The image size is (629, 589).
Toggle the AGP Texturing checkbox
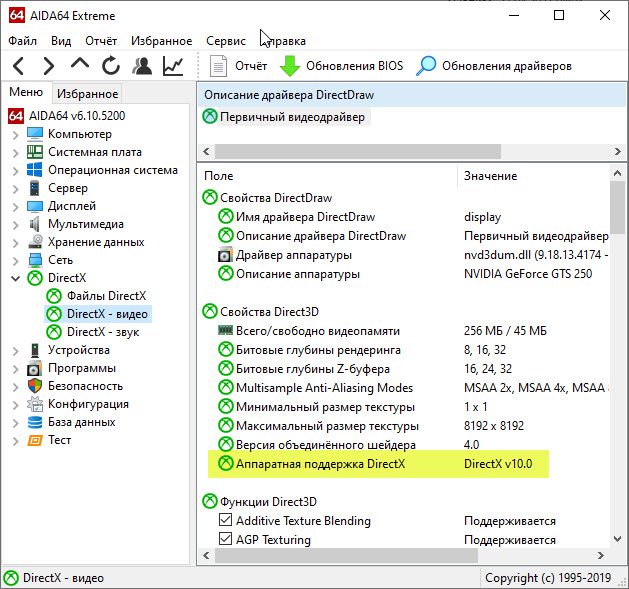pyautogui.click(x=225, y=539)
